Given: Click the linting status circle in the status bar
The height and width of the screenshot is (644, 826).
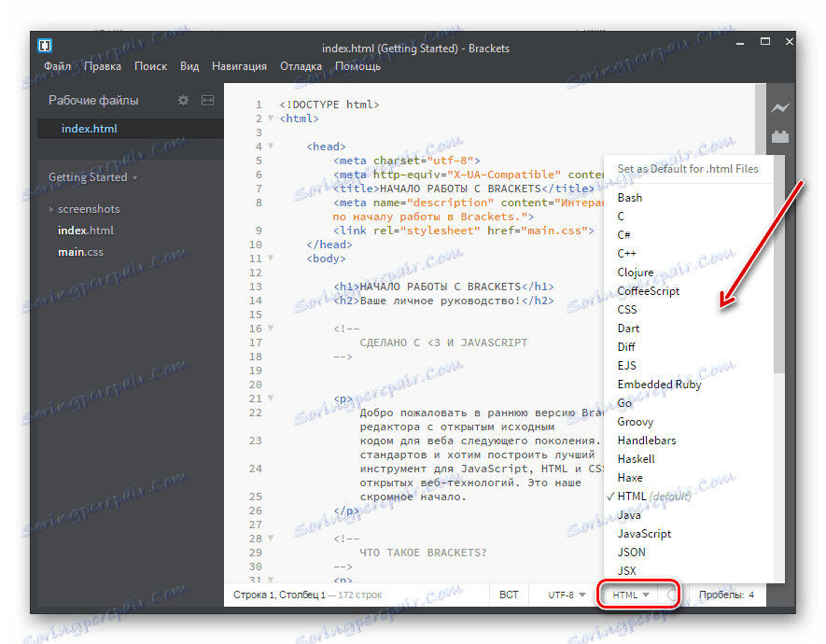Looking at the screenshot, I should click(672, 595).
